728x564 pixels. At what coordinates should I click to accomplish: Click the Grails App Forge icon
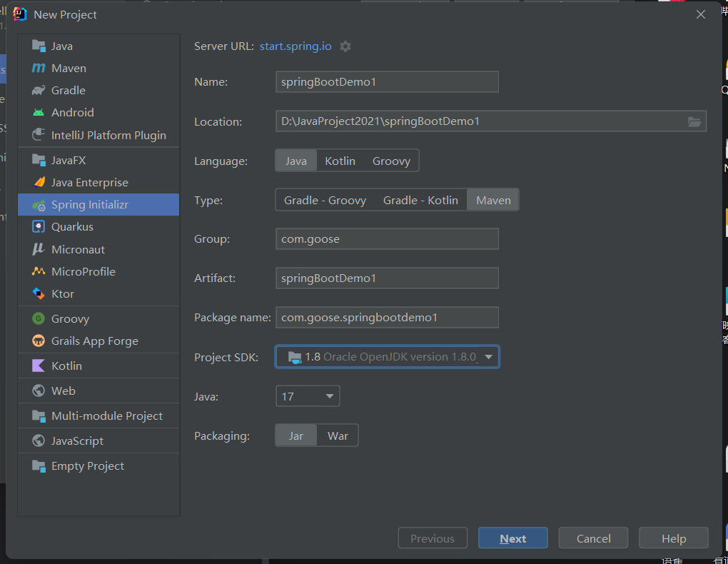click(39, 341)
